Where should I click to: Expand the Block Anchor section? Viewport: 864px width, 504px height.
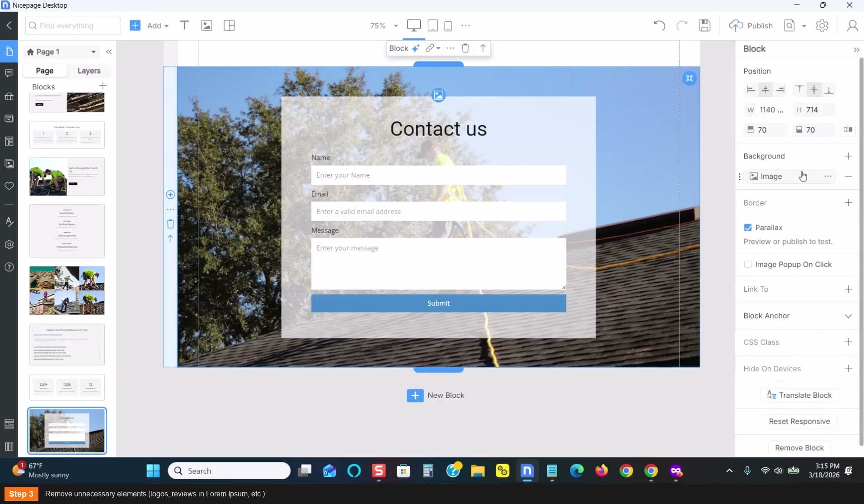(x=798, y=316)
